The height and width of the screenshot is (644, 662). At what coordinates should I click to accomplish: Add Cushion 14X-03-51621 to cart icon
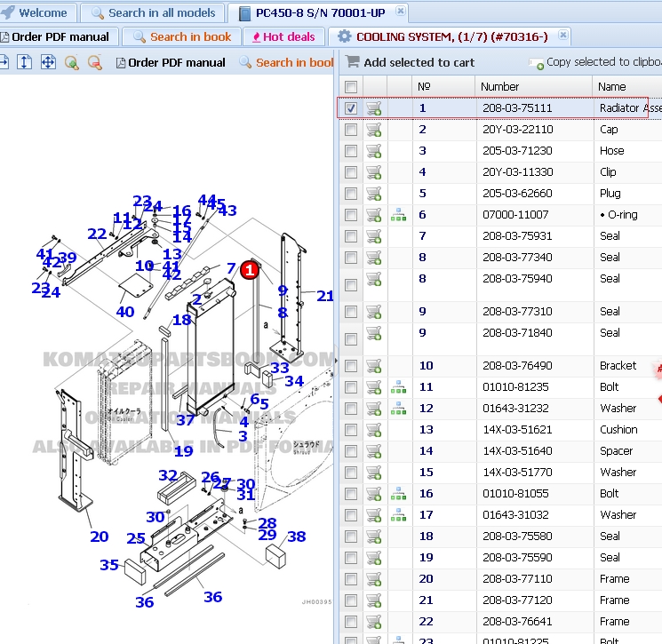(373, 430)
